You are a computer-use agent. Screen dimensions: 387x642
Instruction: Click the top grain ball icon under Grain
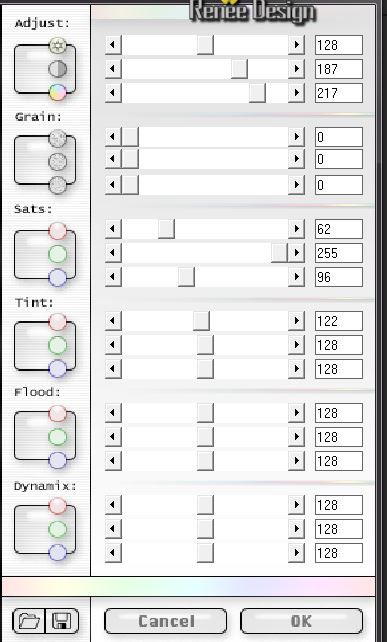58,138
